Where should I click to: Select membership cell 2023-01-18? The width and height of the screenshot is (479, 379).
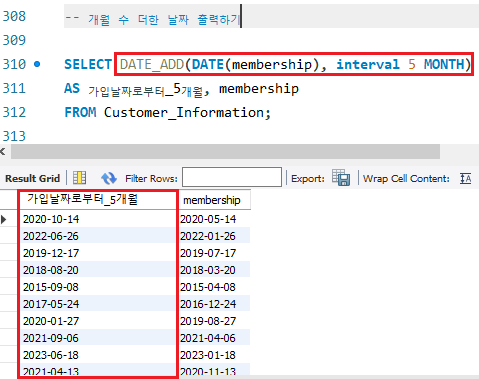(214, 355)
